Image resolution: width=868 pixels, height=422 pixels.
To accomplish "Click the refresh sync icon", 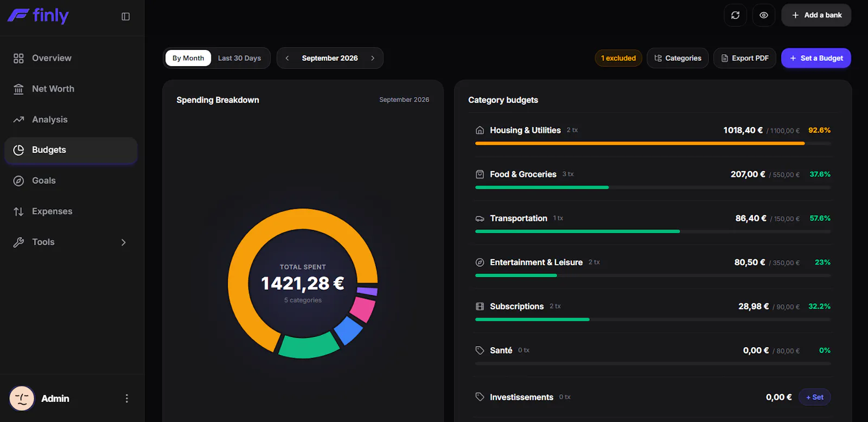I will click(735, 15).
